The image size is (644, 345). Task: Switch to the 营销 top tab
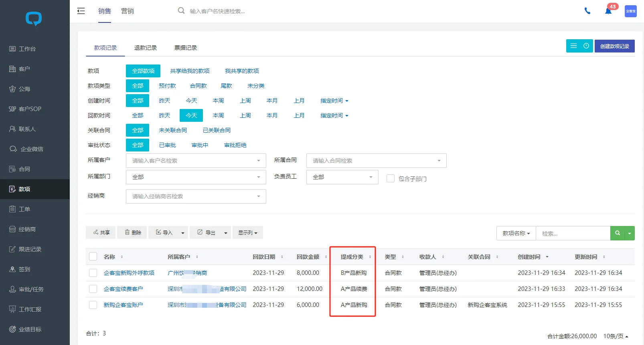point(128,11)
